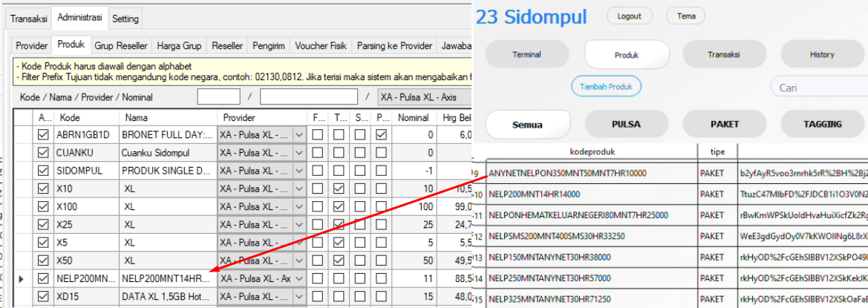Toggle the P column checkbox for ABRN1GB1D

coord(381,135)
